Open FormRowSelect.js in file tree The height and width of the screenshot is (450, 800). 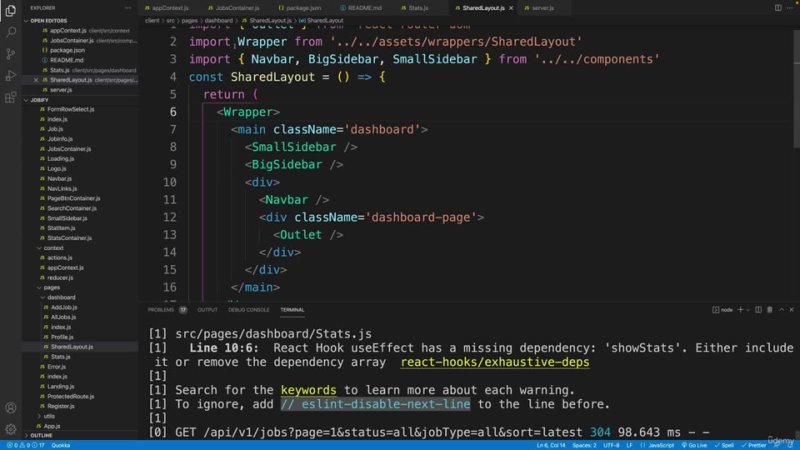[70, 109]
